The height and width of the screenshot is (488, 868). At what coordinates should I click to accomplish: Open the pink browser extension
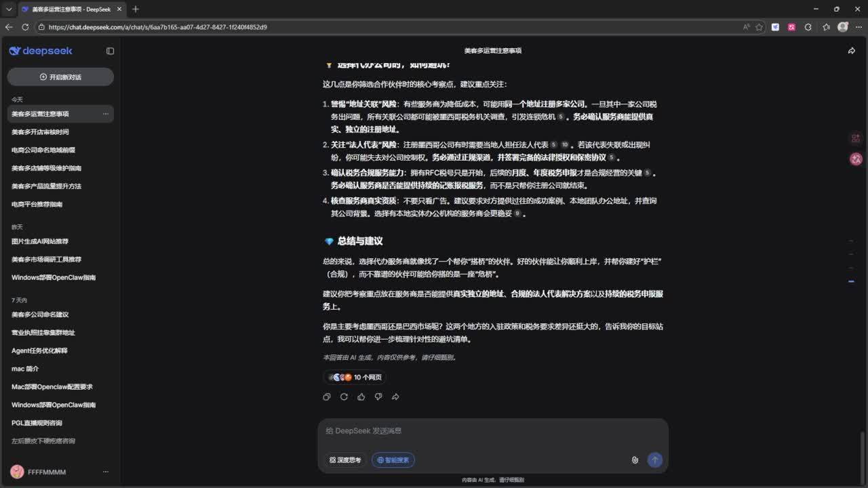point(792,27)
